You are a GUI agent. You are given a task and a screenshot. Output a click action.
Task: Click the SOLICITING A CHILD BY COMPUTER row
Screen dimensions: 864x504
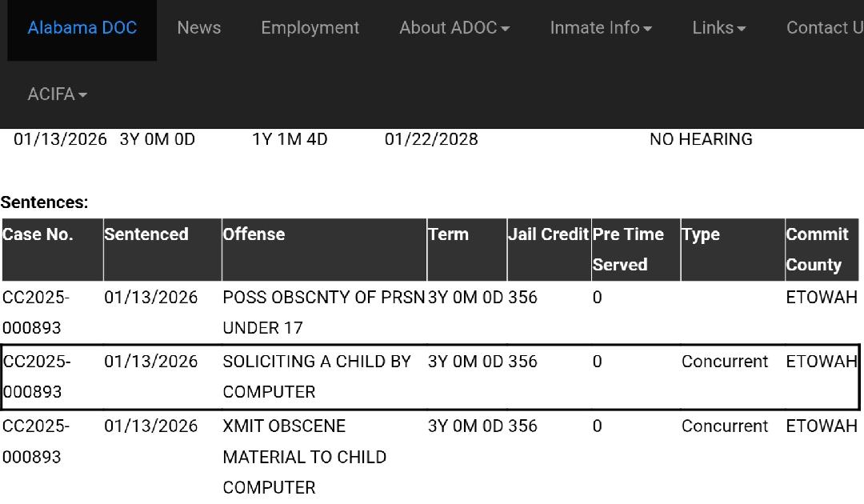(x=317, y=377)
